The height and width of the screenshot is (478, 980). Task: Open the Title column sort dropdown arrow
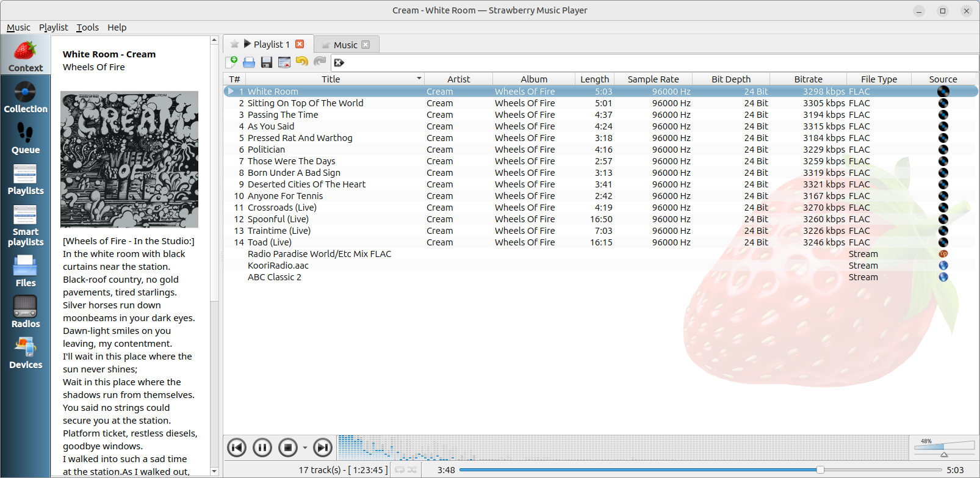coord(419,79)
